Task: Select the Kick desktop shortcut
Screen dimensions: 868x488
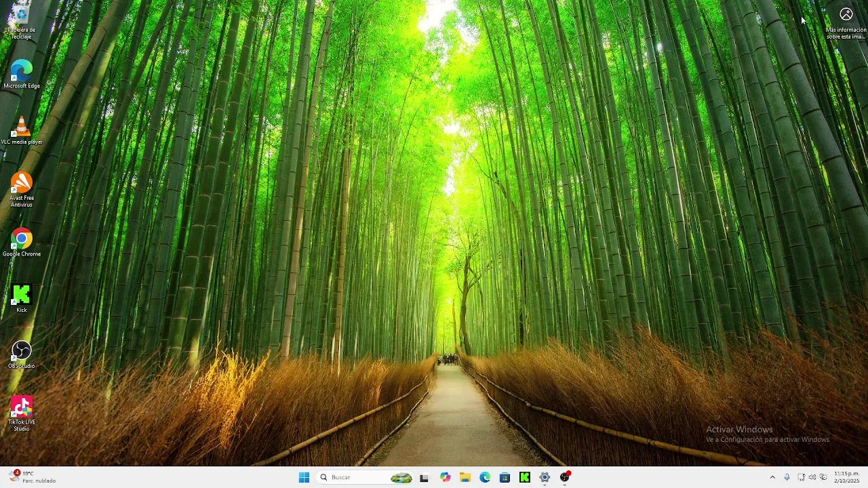Action: point(21,299)
